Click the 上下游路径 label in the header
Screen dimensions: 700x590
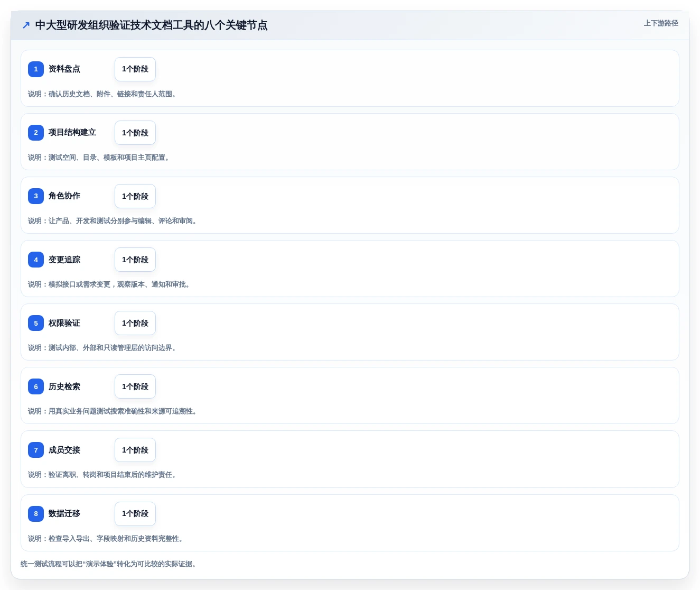pyautogui.click(x=660, y=23)
